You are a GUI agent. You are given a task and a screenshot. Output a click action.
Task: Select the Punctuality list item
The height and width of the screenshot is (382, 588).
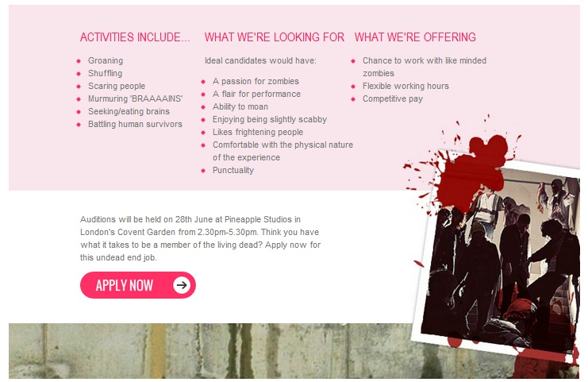[x=233, y=171]
